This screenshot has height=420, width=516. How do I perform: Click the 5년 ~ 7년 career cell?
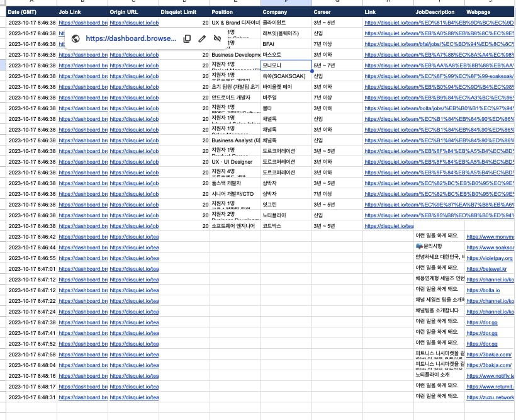click(x=337, y=65)
